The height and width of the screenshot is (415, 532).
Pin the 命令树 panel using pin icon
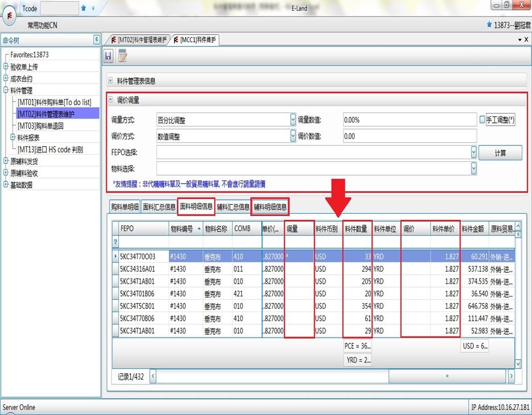click(97, 40)
